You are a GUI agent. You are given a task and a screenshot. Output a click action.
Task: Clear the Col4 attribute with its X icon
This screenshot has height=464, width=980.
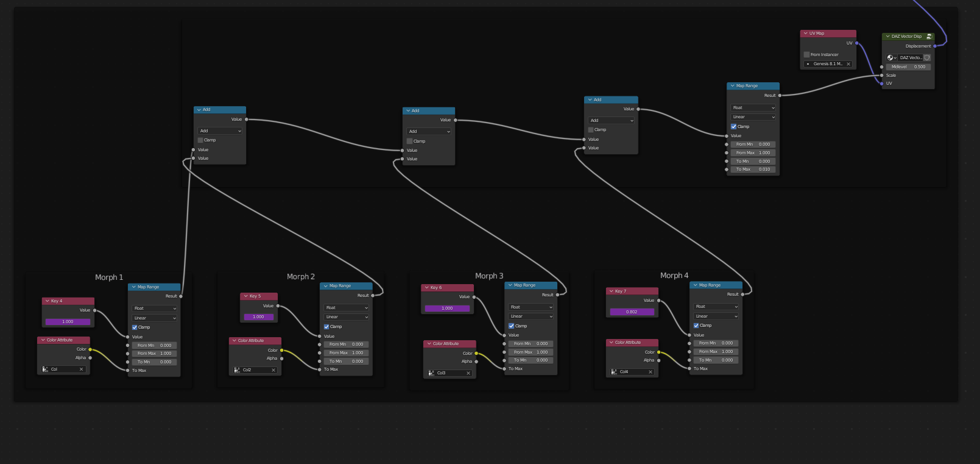click(x=650, y=372)
